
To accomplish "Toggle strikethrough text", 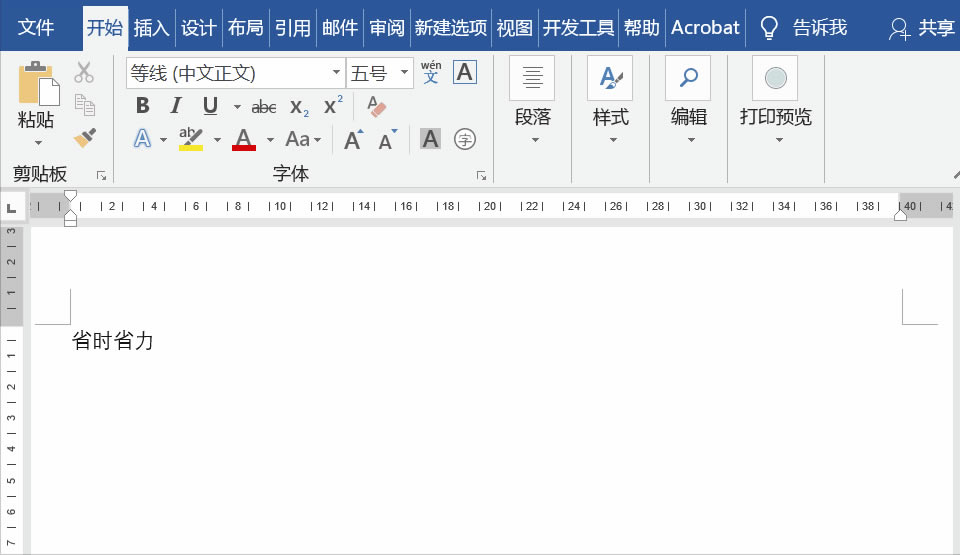I will pyautogui.click(x=264, y=107).
